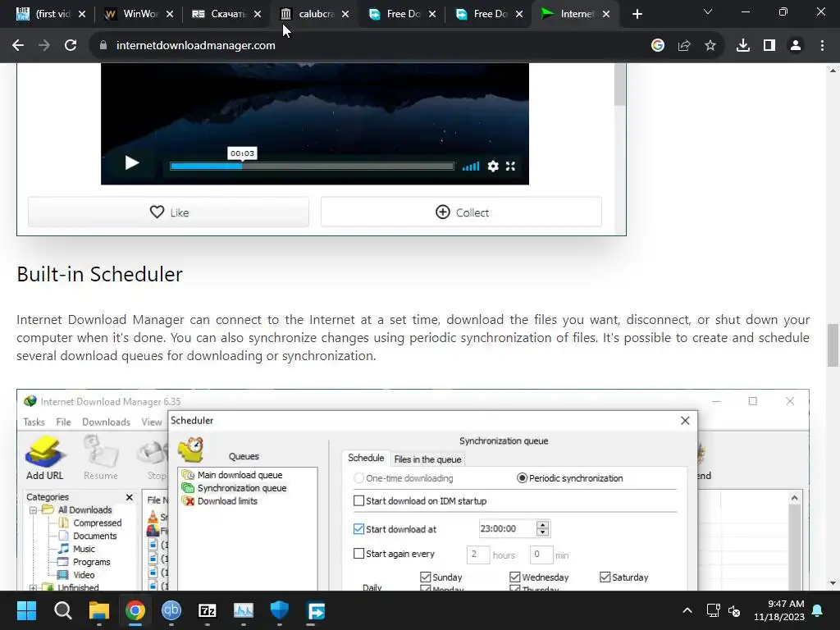Open Chrome three-dot menu

tap(822, 46)
